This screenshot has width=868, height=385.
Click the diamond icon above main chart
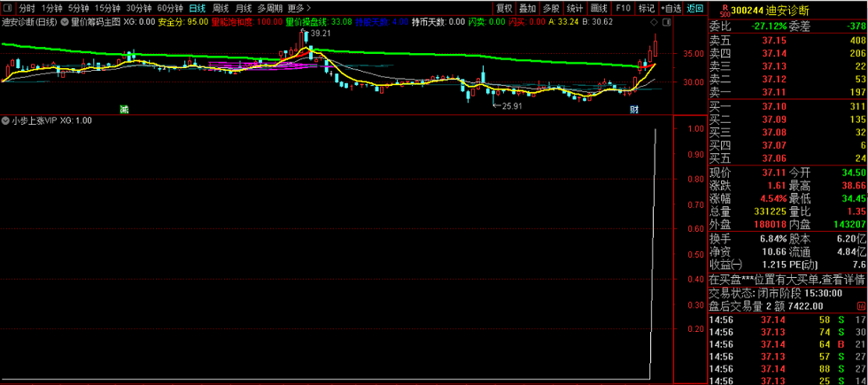pos(654,22)
